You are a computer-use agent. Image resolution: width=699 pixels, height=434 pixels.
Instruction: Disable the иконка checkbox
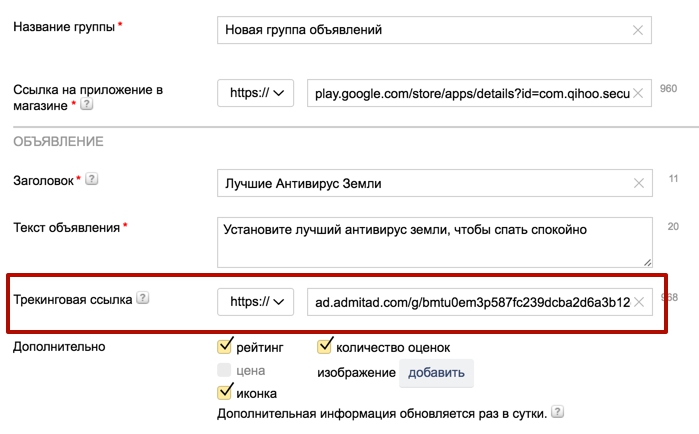[225, 392]
